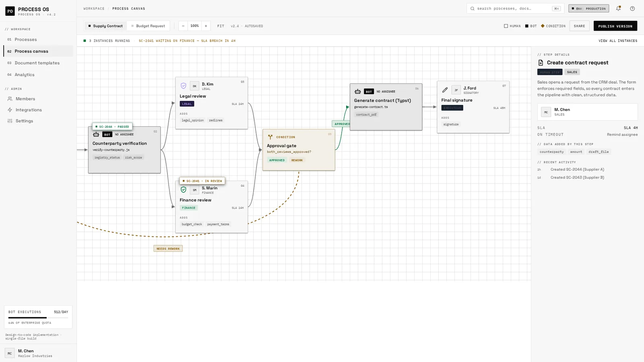Click the help question mark icon
The height and width of the screenshot is (362, 644).
click(632, 8)
